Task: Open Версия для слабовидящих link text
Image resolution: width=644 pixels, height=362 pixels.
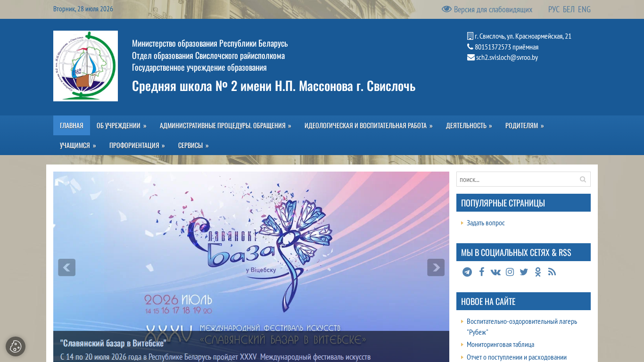Action: click(x=493, y=9)
